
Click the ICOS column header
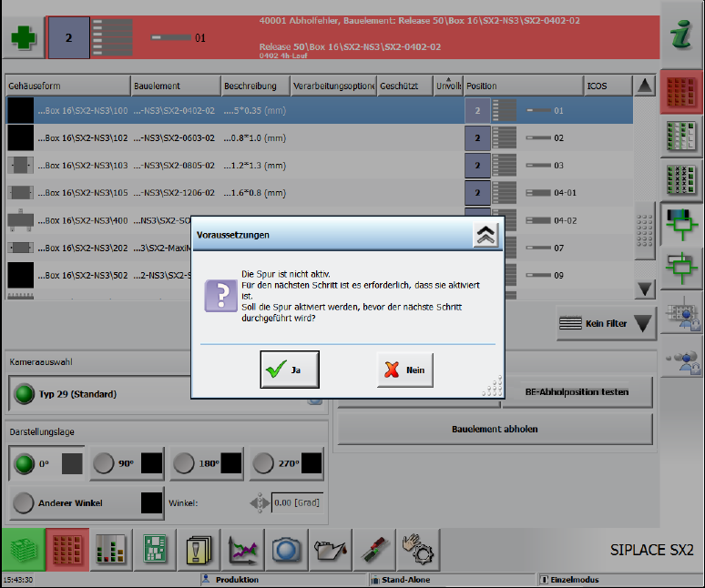[x=608, y=86]
